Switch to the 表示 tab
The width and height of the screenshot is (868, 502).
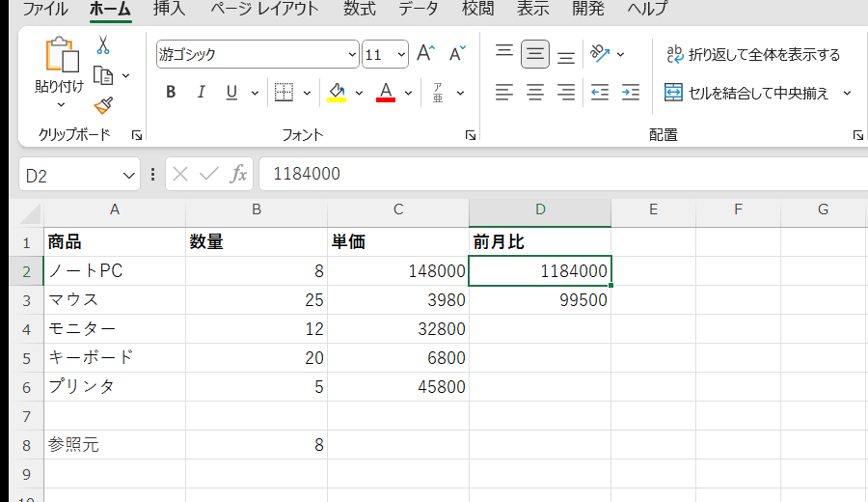533,9
